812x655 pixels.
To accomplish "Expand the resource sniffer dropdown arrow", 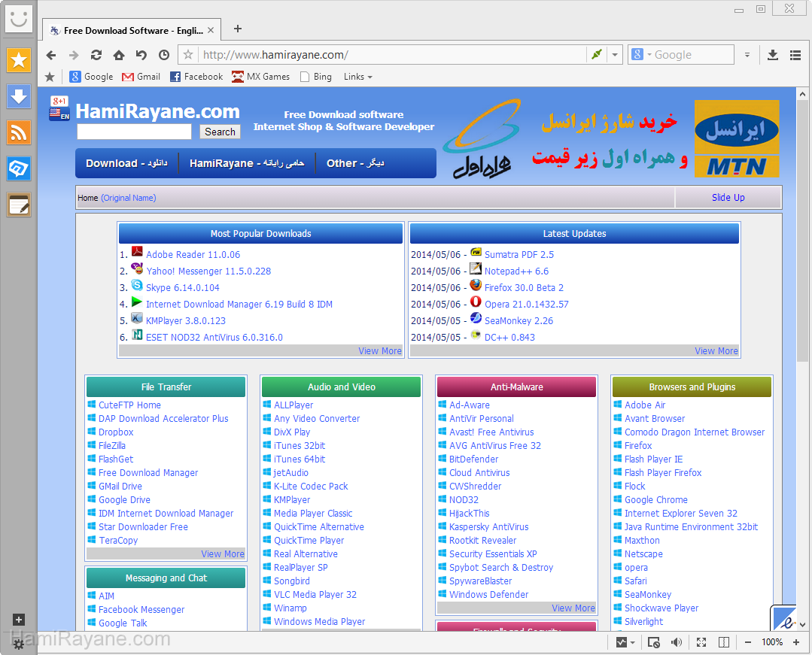I will click(x=634, y=642).
